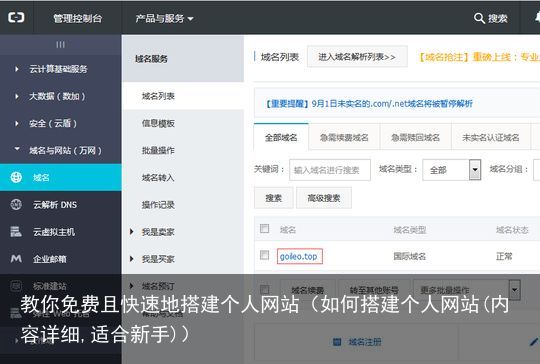Switch to 未实名认证域名 tab

click(491, 137)
